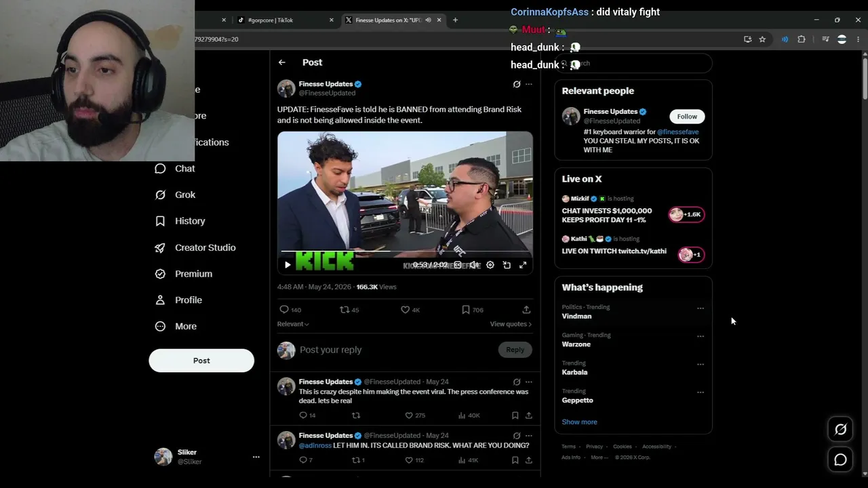Open more options on 'LET HIM IN' reply
The width and height of the screenshot is (868, 488).
pyautogui.click(x=529, y=436)
